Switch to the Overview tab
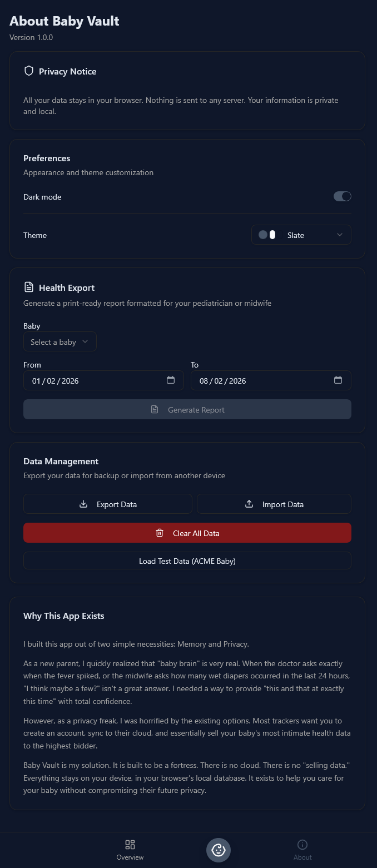Image resolution: width=377 pixels, height=868 pixels. (x=130, y=850)
